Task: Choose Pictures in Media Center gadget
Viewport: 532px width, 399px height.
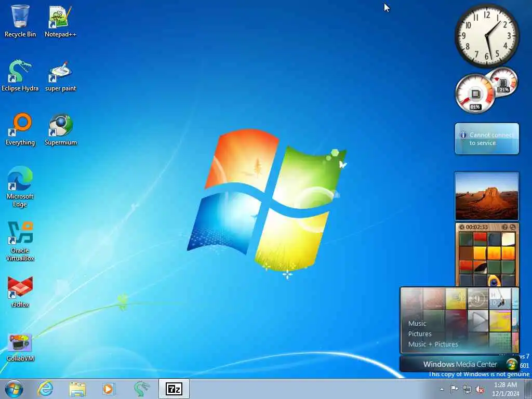Action: [x=420, y=334]
